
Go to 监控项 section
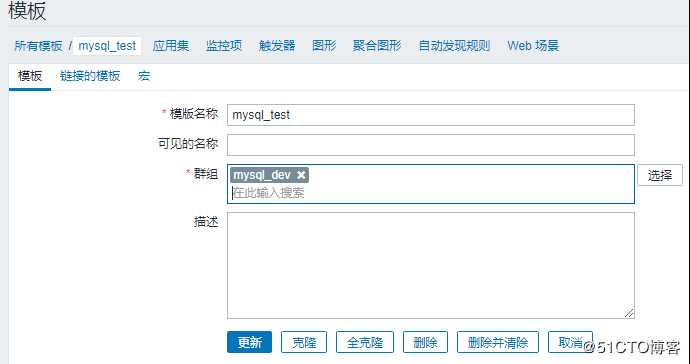(224, 46)
